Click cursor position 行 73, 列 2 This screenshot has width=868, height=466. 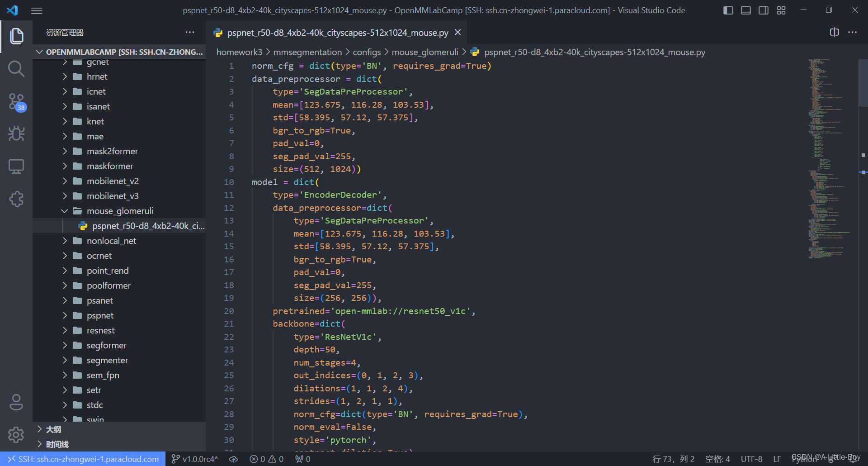tap(673, 459)
